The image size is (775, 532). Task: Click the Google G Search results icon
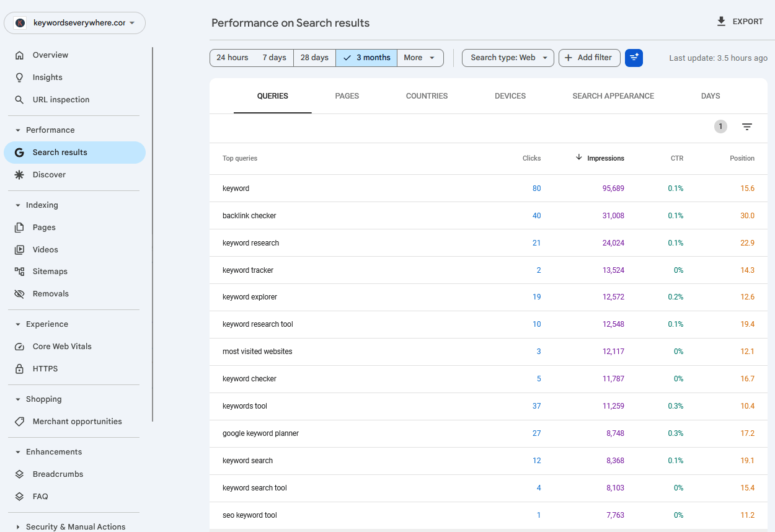[19, 153]
